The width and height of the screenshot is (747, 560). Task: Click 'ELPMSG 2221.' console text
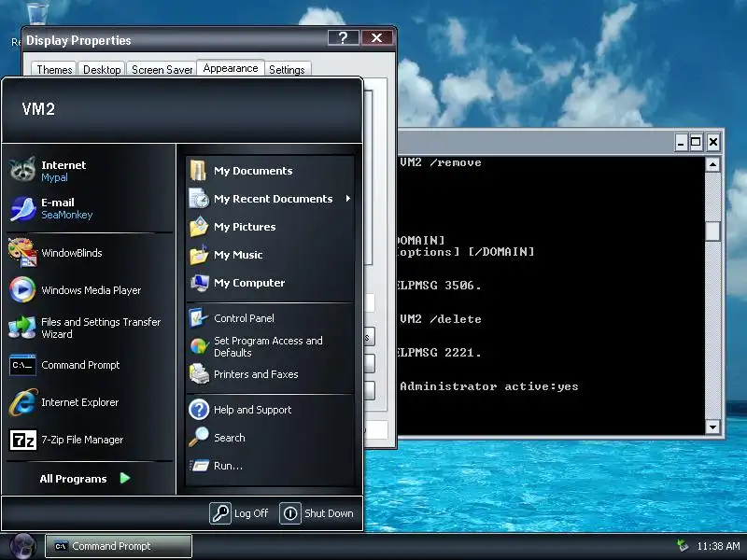(x=440, y=353)
